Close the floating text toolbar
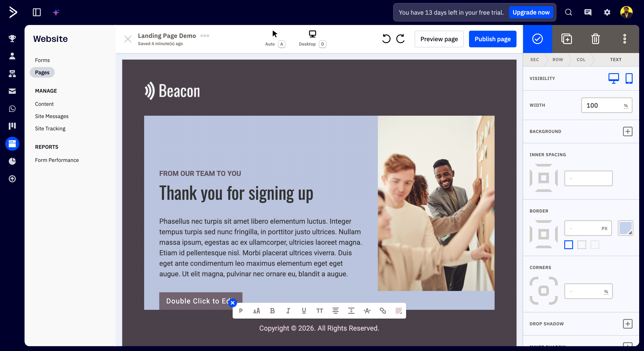The width and height of the screenshot is (644, 351). (x=232, y=303)
